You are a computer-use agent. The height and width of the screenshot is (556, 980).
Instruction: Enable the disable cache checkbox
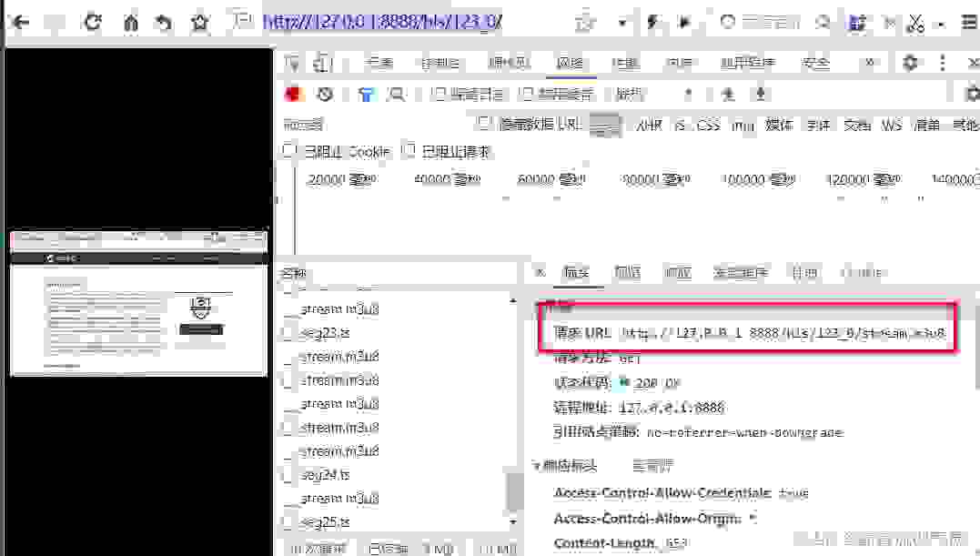pyautogui.click(x=526, y=94)
